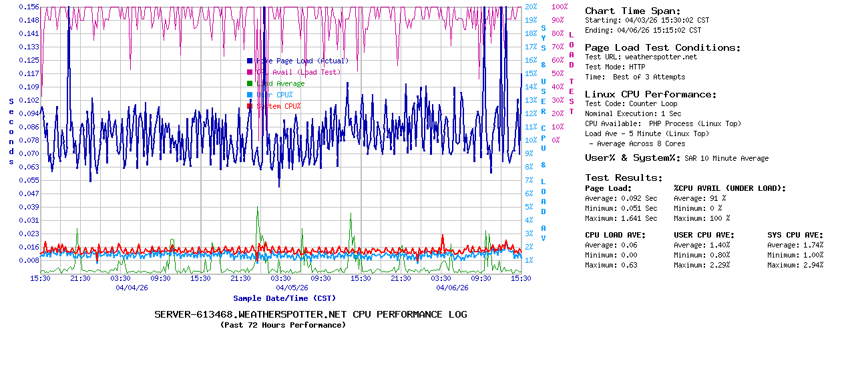The width and height of the screenshot is (868, 367).
Task: Select the 04/05/26 date label on x-axis
Action: point(292,288)
